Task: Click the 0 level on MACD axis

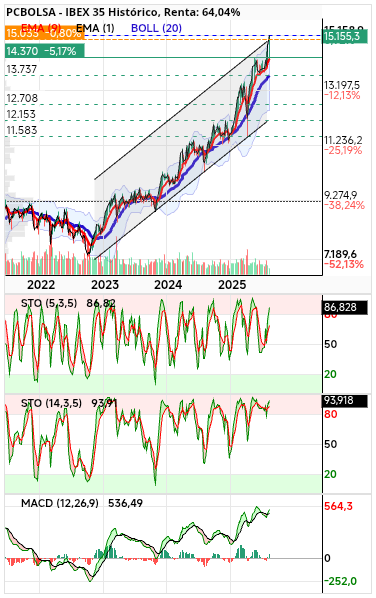Action: pyautogui.click(x=327, y=558)
